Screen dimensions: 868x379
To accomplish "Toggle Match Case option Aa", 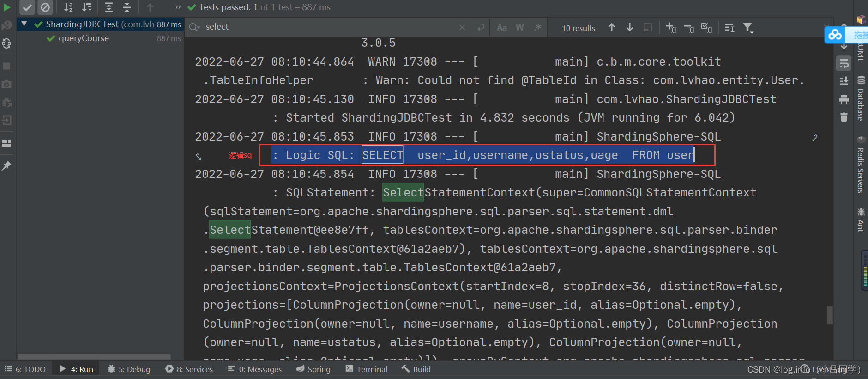I will (x=502, y=28).
